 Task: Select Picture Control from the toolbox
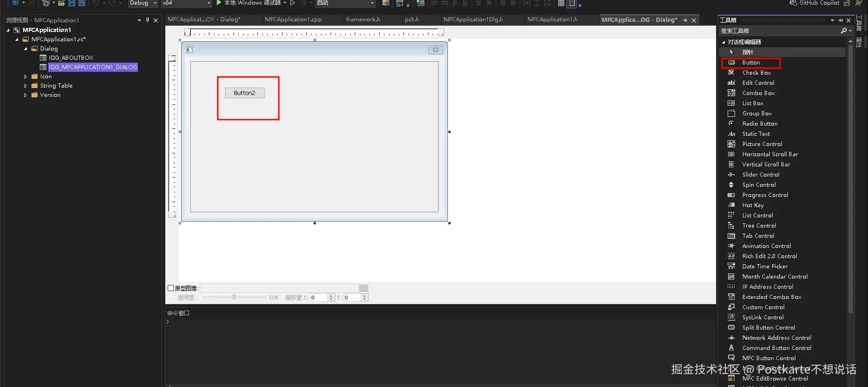[x=762, y=144]
